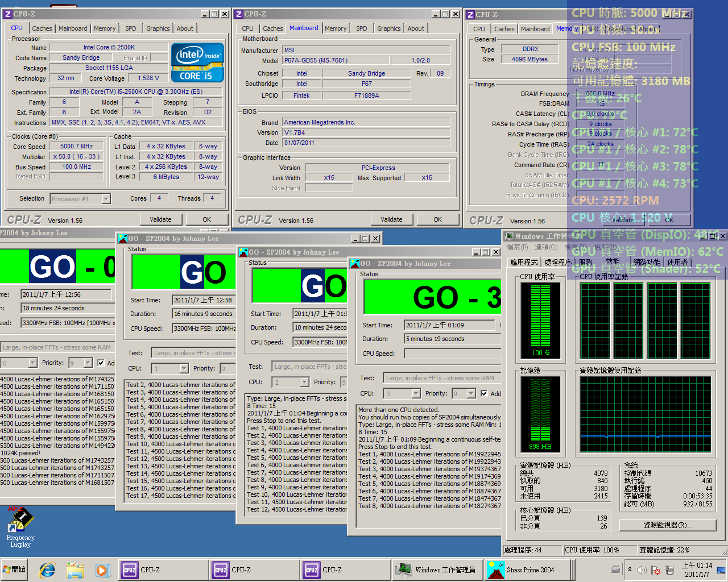This screenshot has height=582, width=728.
Task: Click Task Manager title bar icon
Action: [509, 236]
